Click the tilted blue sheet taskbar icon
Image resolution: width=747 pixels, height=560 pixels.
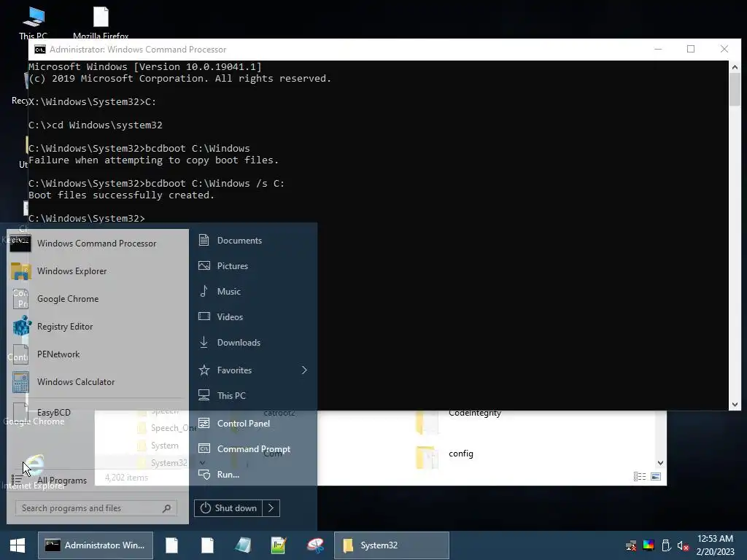pyautogui.click(x=243, y=545)
